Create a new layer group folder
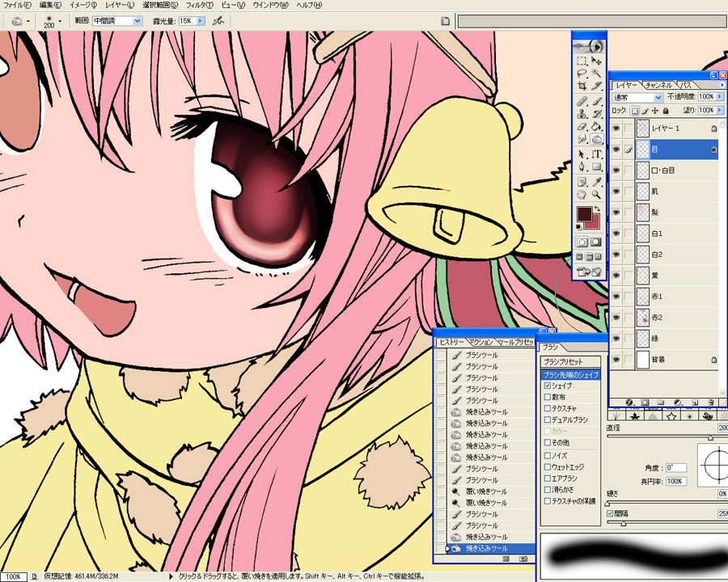This screenshot has height=582, width=728. click(x=661, y=403)
